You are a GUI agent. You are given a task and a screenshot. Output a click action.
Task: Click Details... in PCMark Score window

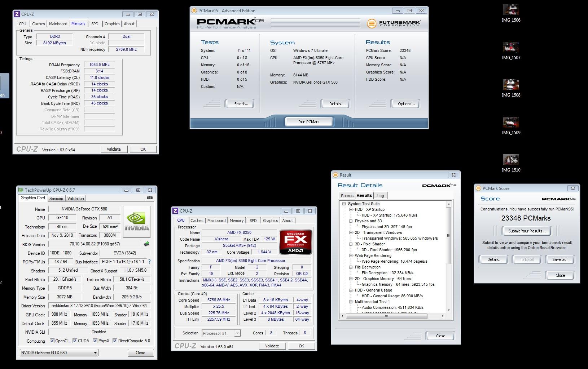(x=495, y=259)
